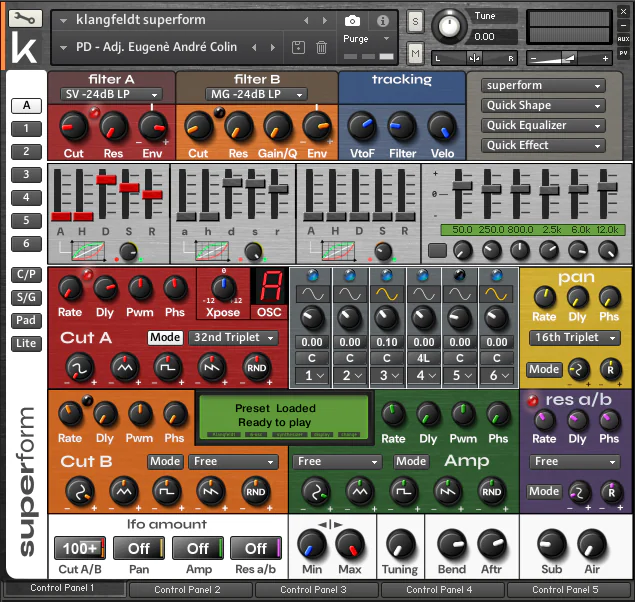
Task: Select the square waveform knob in Cut A
Action: [x=168, y=368]
